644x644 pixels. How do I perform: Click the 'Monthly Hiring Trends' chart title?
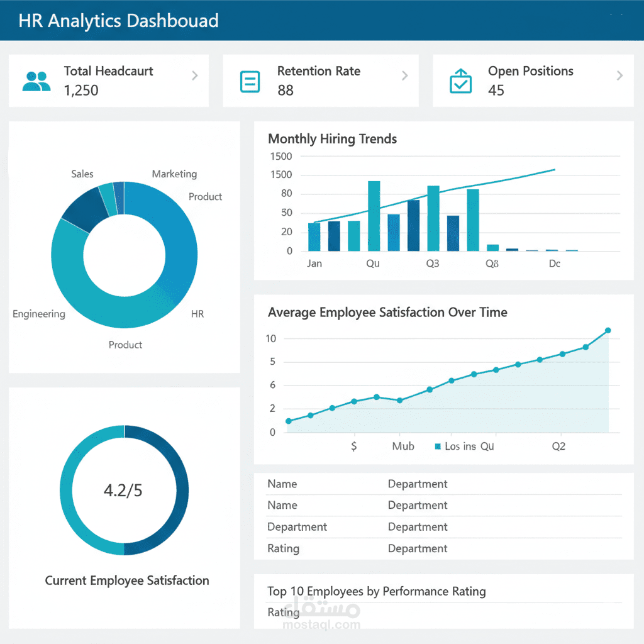332,139
